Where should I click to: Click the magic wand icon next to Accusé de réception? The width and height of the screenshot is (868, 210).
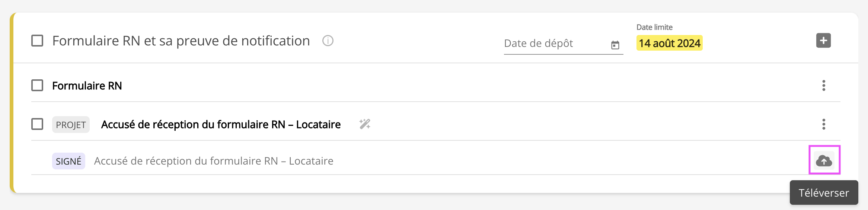coord(365,124)
